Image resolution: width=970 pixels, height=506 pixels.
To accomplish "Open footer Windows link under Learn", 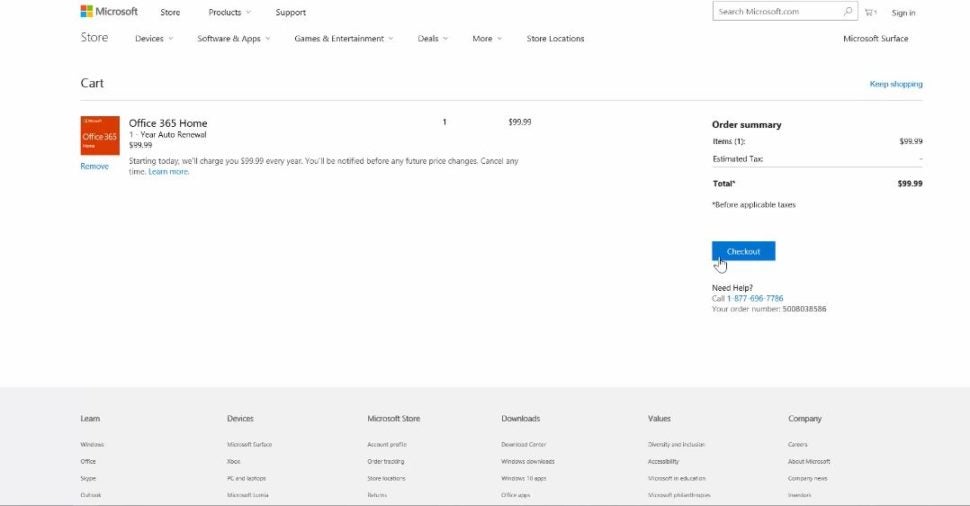I will (x=92, y=444).
